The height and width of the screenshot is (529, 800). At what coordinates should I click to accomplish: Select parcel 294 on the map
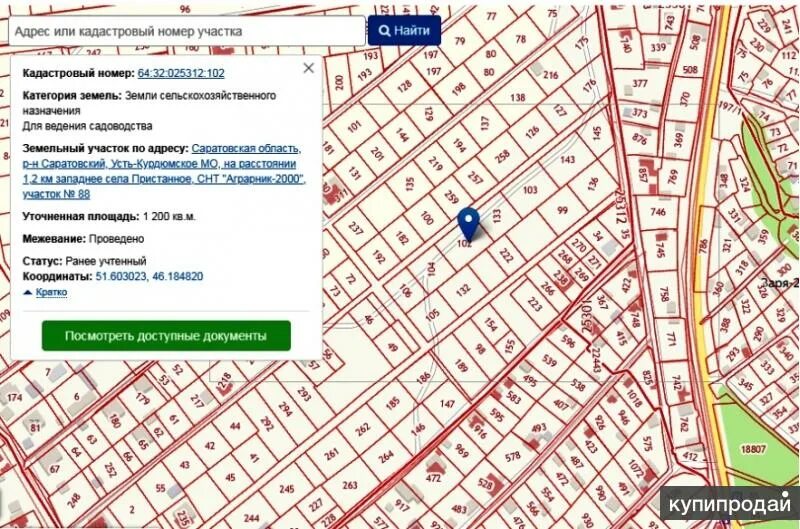(x=285, y=408)
